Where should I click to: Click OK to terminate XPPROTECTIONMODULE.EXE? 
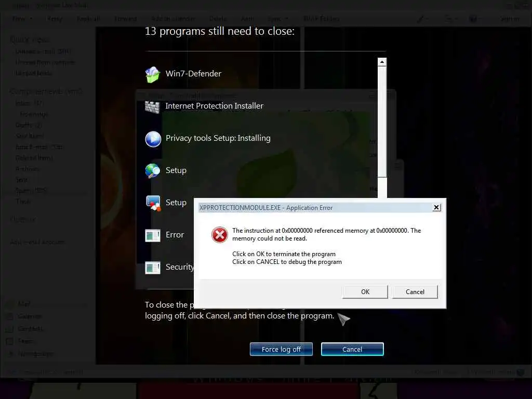[365, 292]
